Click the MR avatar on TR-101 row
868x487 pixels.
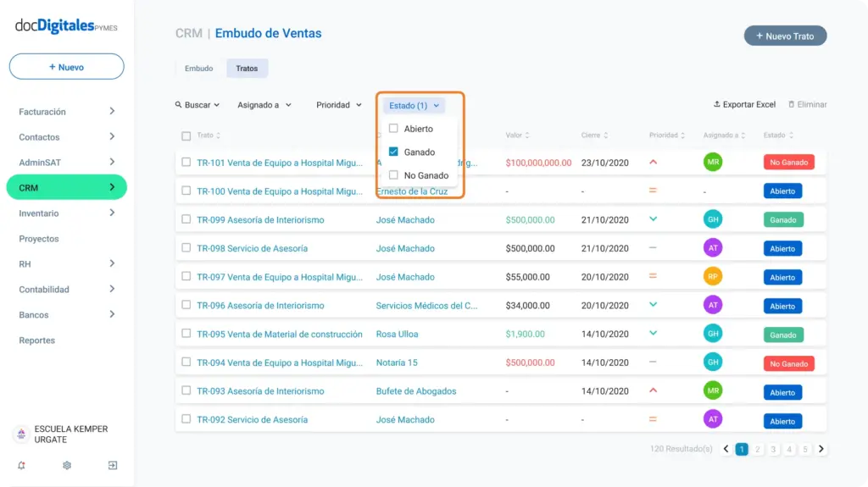[712, 162]
